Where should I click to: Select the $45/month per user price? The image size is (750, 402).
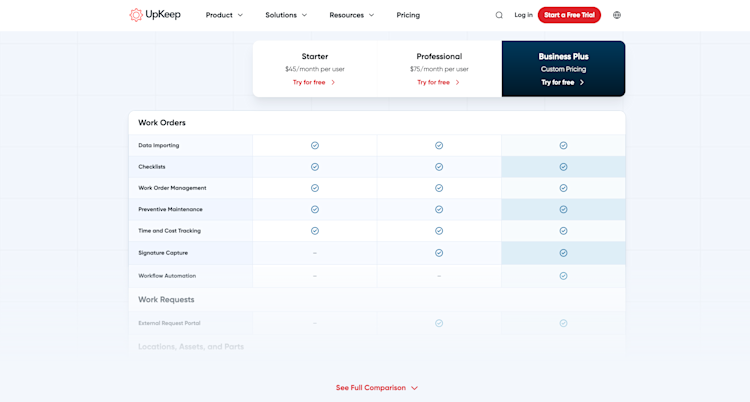coord(315,69)
